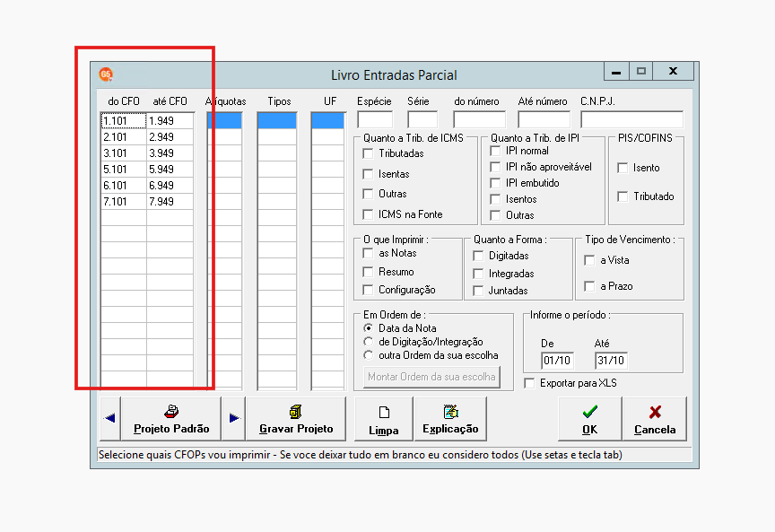Check a Prazo payment type
The width and height of the screenshot is (775, 532).
point(589,286)
